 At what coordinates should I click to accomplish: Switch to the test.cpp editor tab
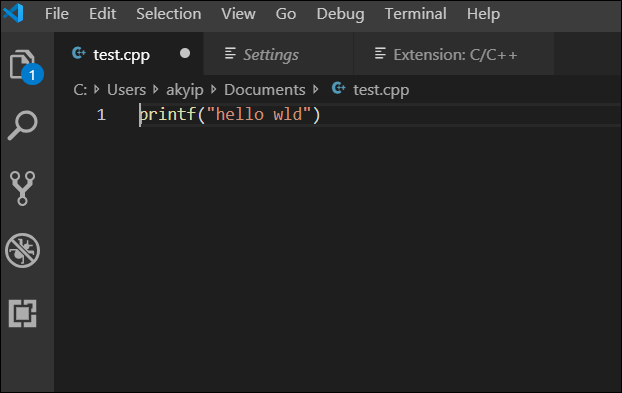[x=129, y=54]
